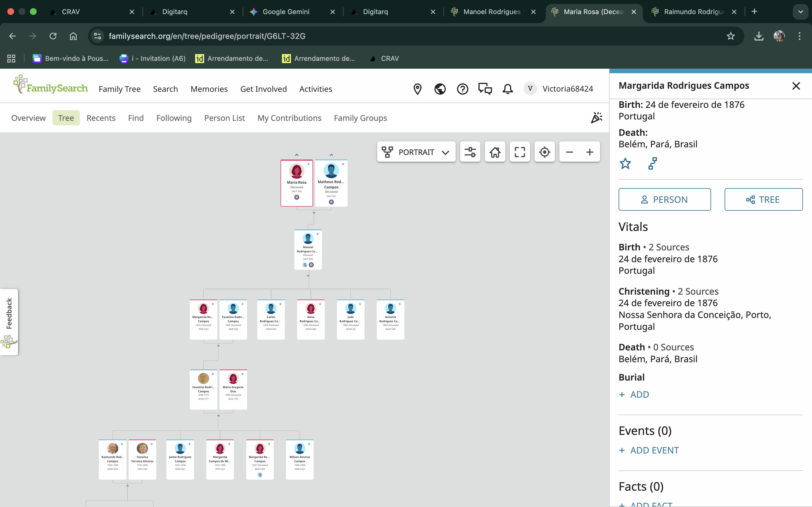Click the tree options sliders icon
This screenshot has height=507, width=812.
point(470,152)
